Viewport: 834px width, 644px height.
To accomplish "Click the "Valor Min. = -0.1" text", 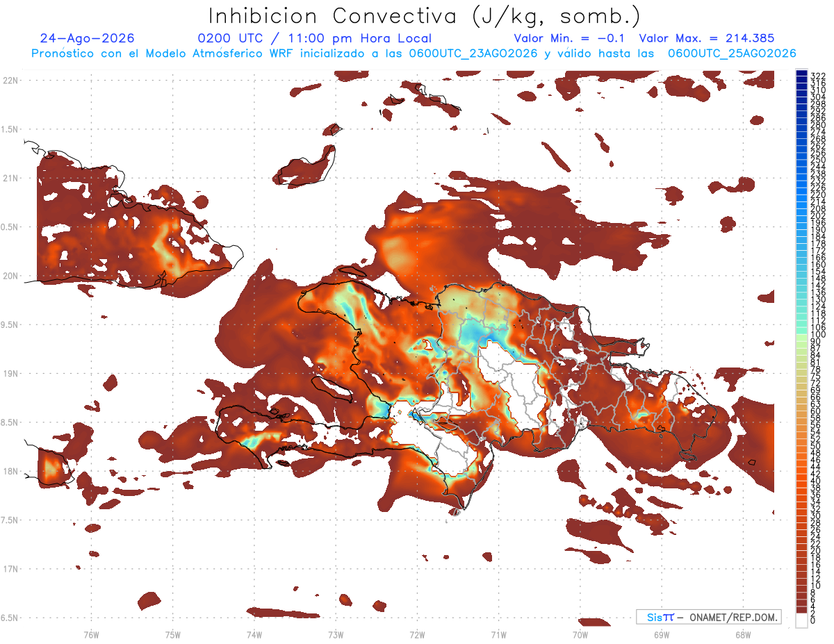I will point(570,39).
